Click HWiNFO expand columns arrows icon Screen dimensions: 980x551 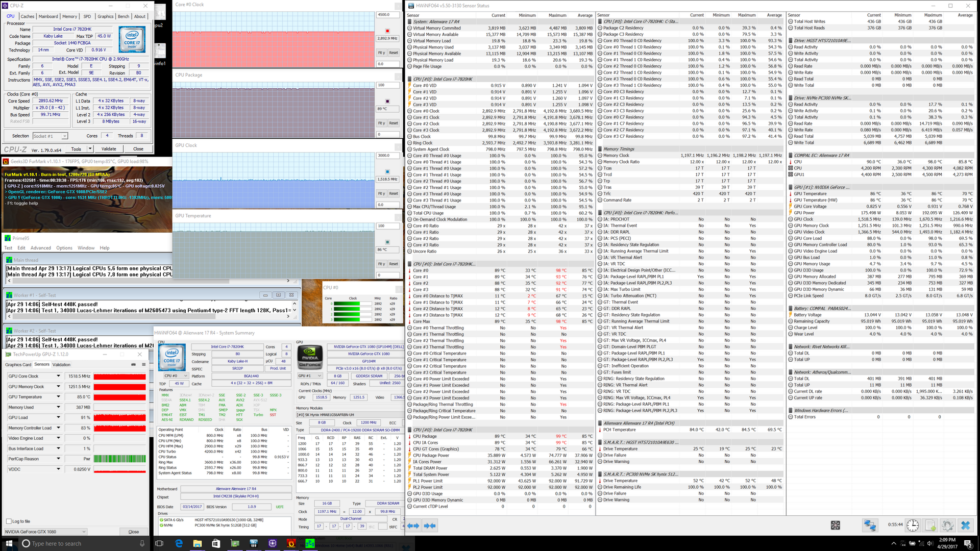[x=413, y=525]
